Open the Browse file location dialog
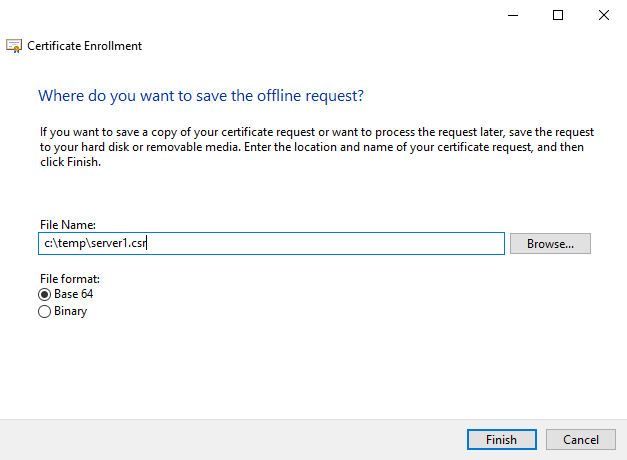627x460 pixels. click(550, 243)
